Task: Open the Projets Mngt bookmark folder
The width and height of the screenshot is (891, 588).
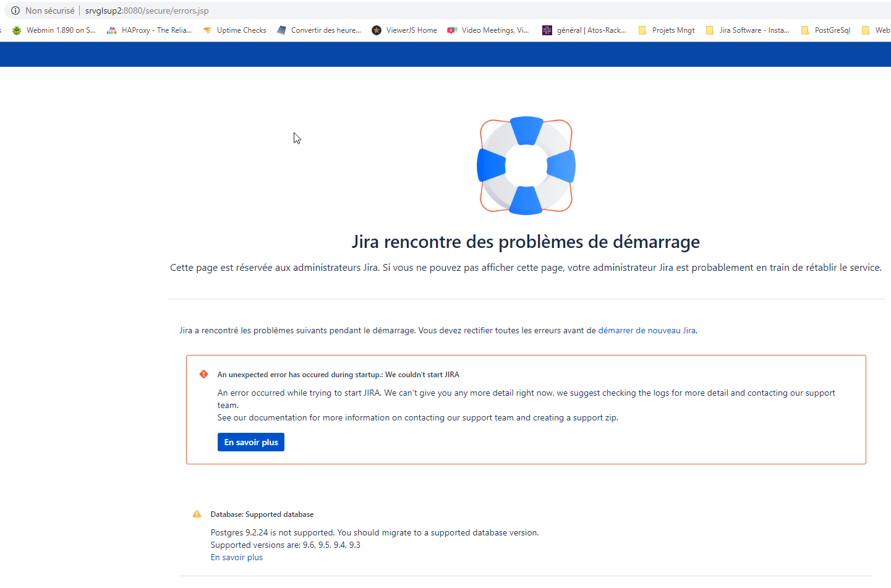Action: (x=667, y=30)
